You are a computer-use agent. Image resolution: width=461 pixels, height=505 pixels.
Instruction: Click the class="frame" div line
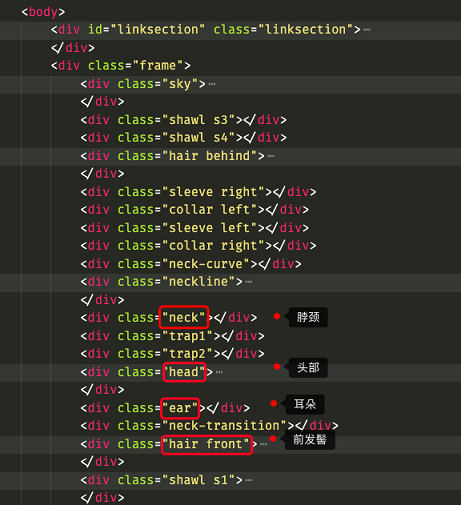(121, 66)
